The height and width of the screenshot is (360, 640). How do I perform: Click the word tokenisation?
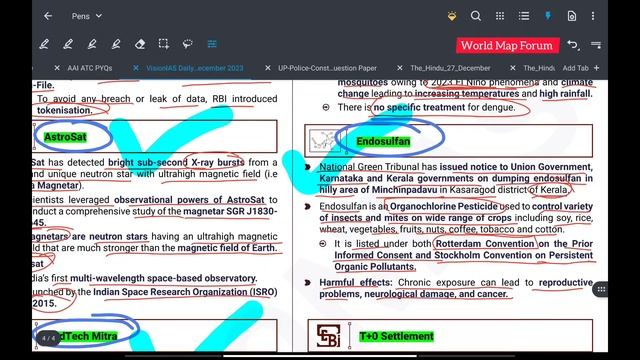(64, 110)
